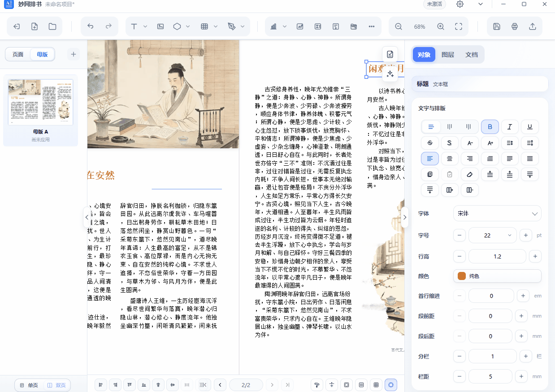
Task: Switch to single page view (单页)
Action: pos(29,385)
